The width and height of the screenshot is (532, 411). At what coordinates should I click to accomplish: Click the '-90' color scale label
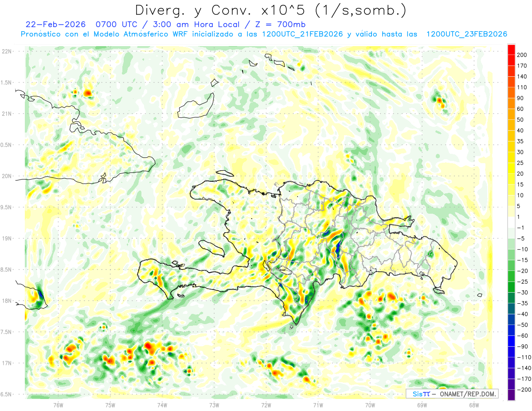pos(522,346)
